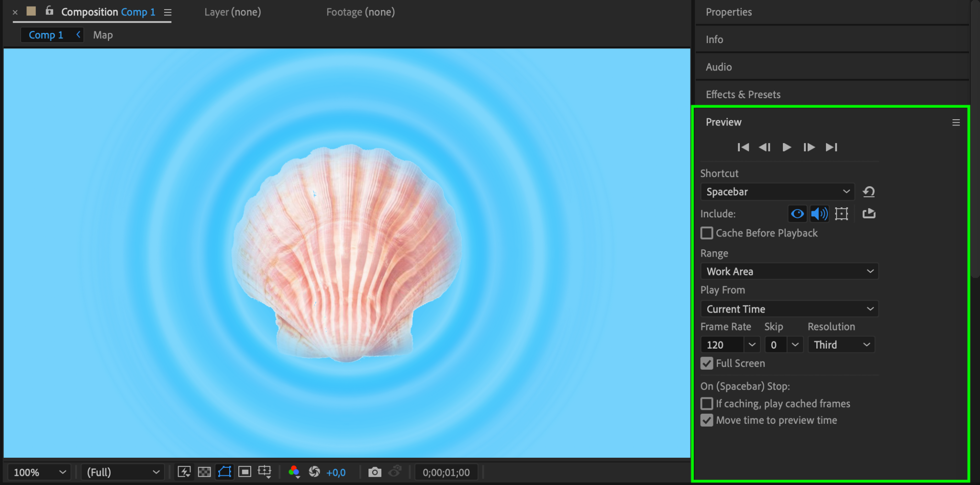Open the Effects & Presets panel
Image resolution: width=980 pixels, height=485 pixels.
point(743,94)
